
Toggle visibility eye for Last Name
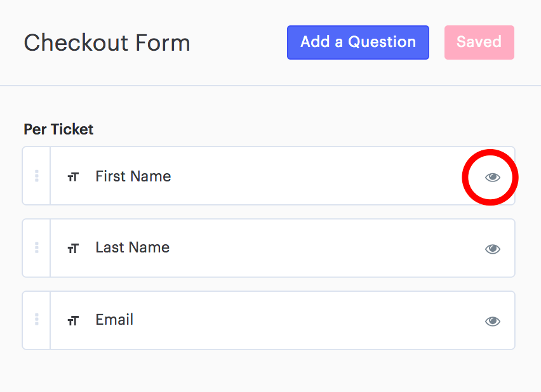[492, 249]
